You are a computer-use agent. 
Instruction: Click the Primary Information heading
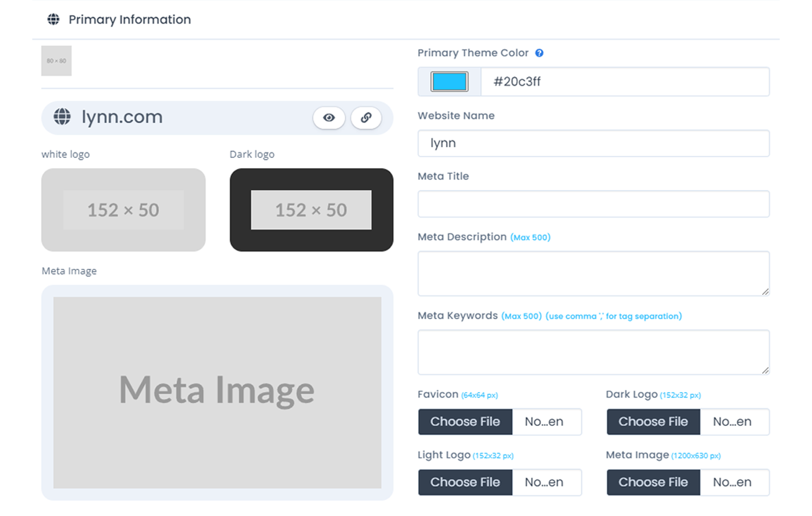tap(130, 19)
